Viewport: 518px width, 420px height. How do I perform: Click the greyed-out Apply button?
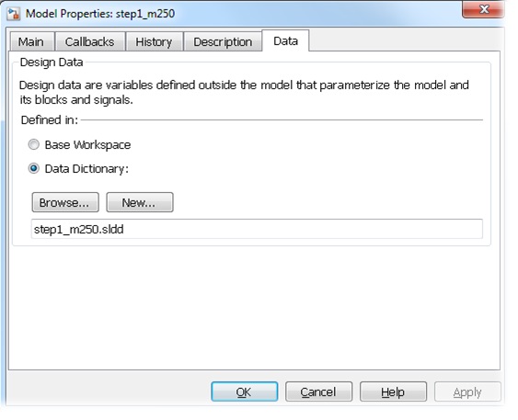[467, 392]
